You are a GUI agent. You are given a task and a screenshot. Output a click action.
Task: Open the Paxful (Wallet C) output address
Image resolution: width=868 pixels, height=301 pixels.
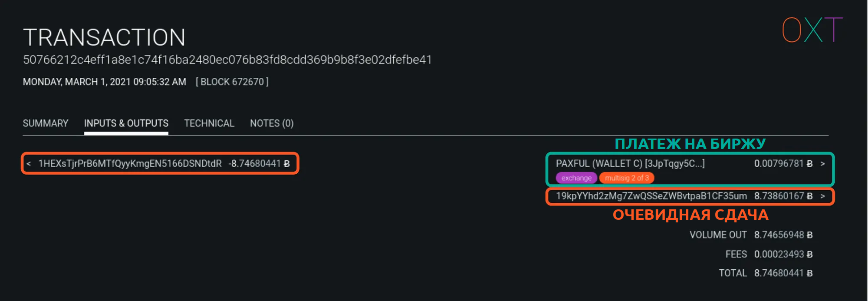(630, 164)
